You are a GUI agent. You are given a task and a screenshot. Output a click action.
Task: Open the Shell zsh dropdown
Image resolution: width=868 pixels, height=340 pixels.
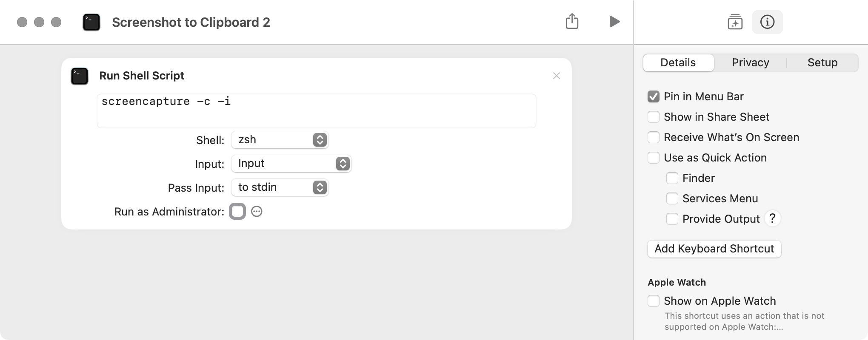pyautogui.click(x=280, y=140)
